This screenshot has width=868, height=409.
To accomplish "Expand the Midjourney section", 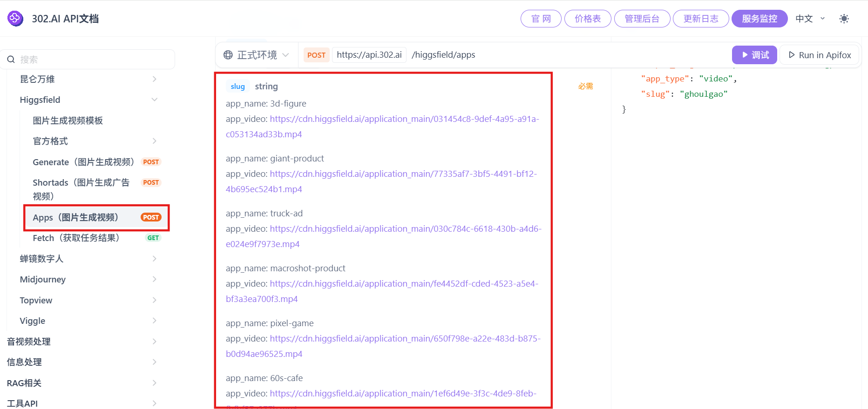I will point(155,279).
